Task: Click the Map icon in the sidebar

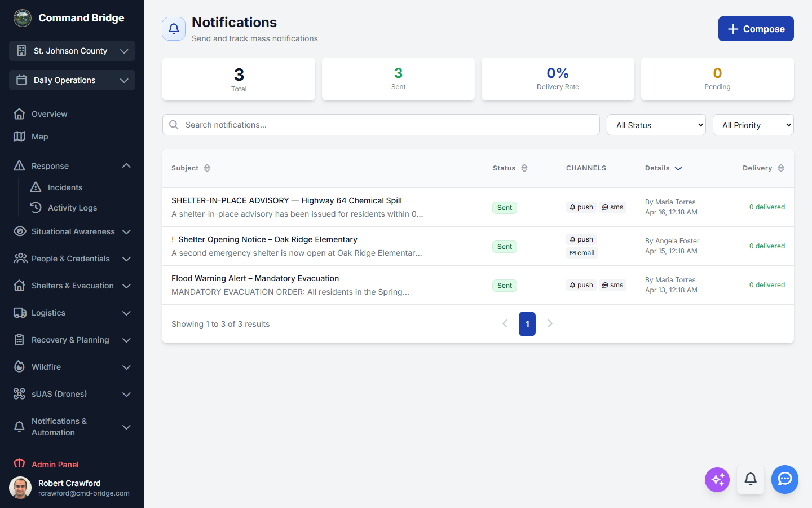Action: point(19,137)
